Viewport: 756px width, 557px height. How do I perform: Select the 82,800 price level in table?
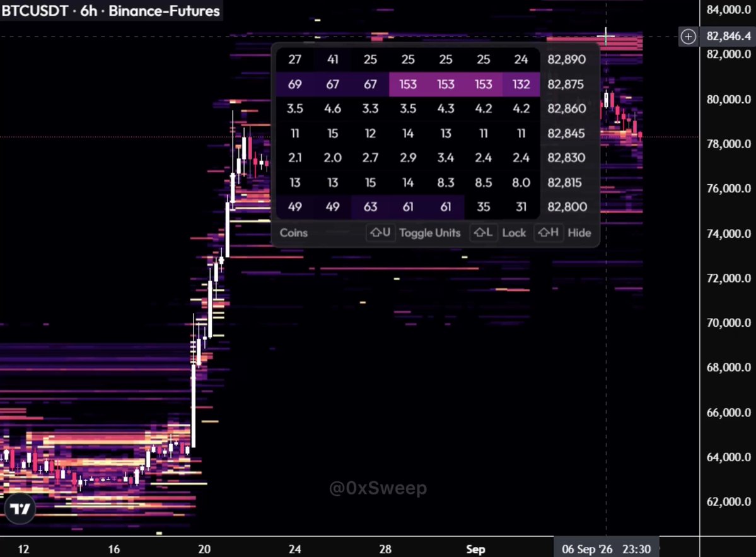click(x=566, y=207)
